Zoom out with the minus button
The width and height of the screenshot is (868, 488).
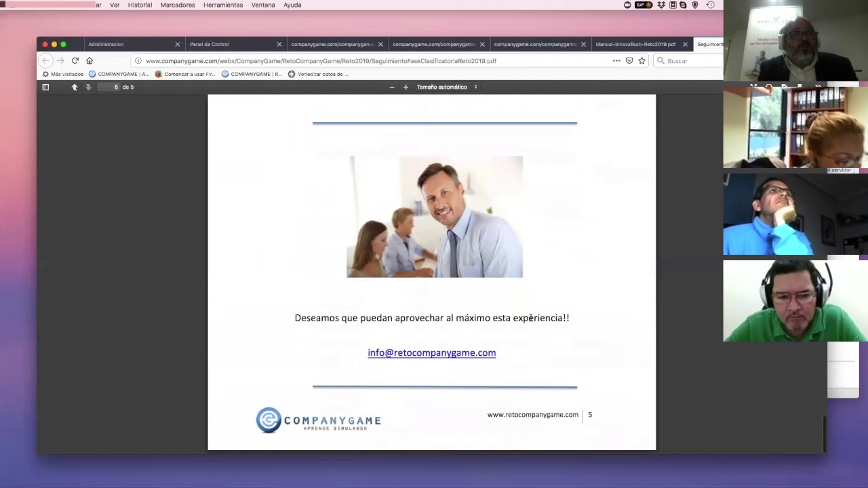point(391,87)
